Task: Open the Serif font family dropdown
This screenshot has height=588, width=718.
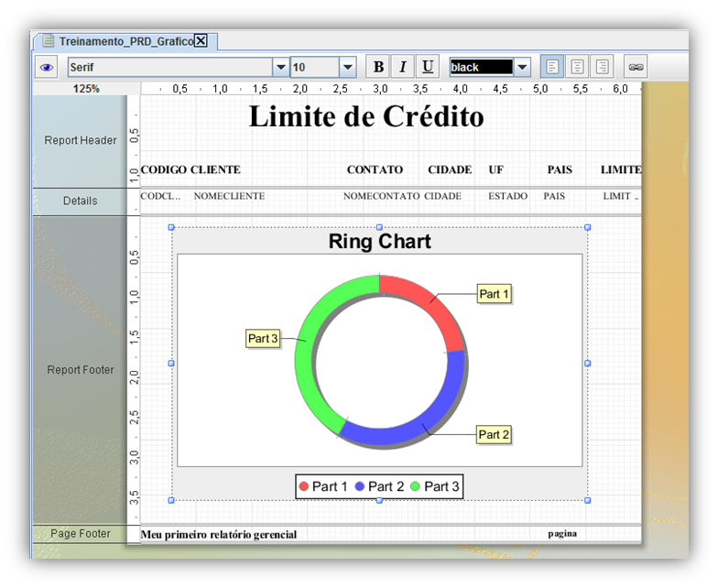Action: pyautogui.click(x=280, y=67)
